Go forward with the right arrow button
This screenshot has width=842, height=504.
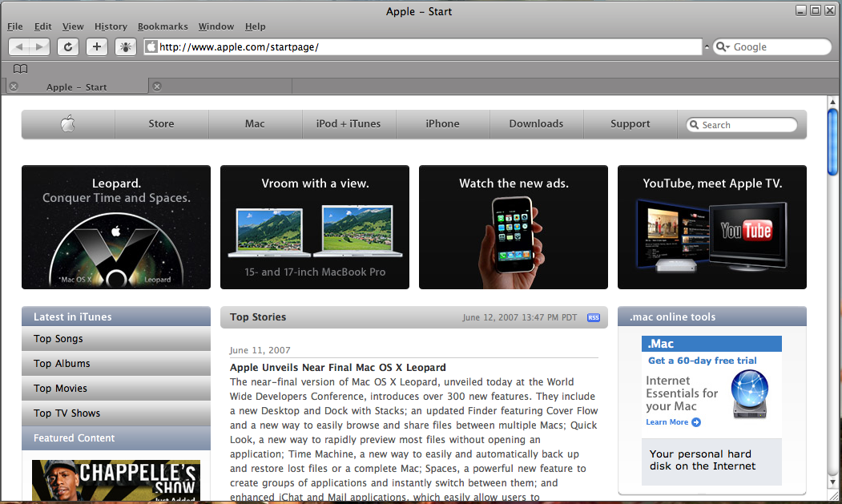(x=39, y=46)
